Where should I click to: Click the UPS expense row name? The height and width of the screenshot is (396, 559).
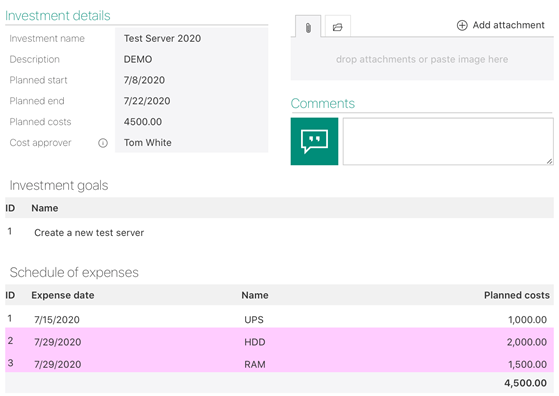(254, 320)
